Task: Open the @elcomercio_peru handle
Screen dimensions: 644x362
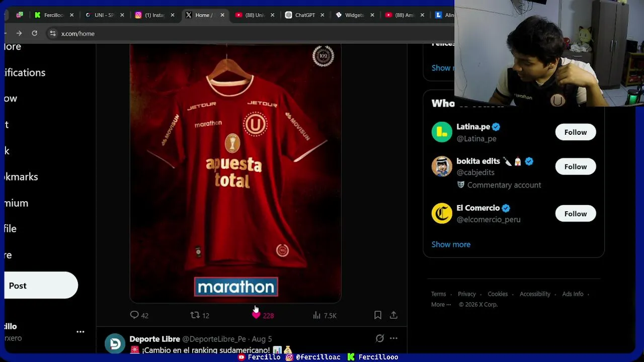Action: click(489, 220)
